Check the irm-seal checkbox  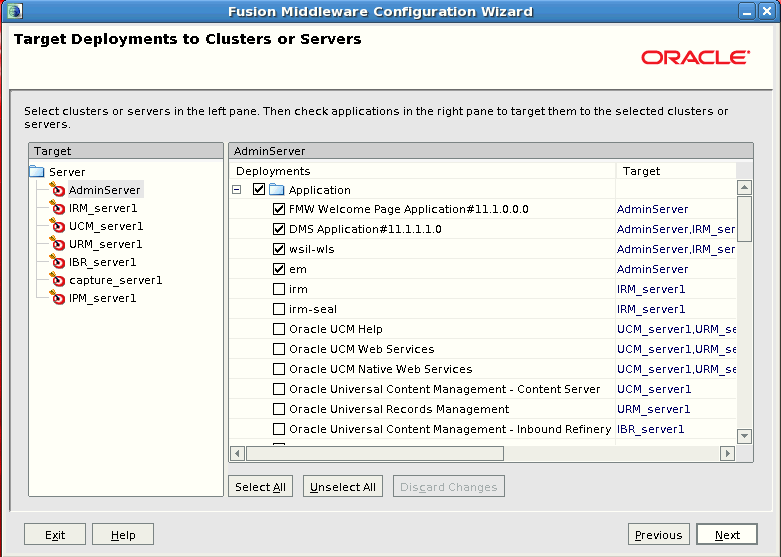[x=279, y=309]
